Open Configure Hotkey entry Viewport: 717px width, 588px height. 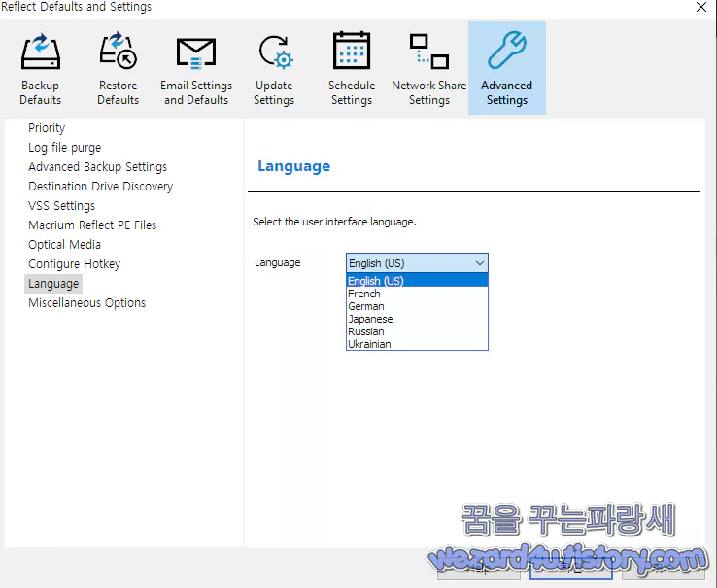(74, 264)
